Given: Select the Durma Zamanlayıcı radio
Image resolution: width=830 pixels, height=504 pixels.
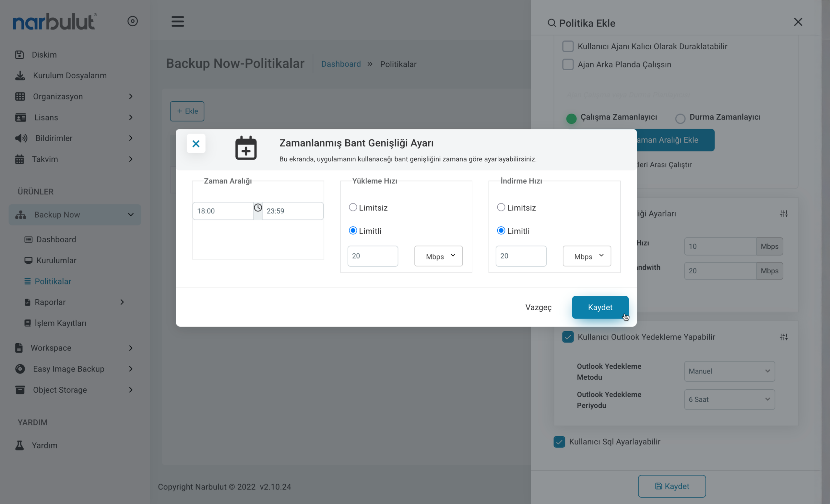Looking at the screenshot, I should tap(680, 119).
